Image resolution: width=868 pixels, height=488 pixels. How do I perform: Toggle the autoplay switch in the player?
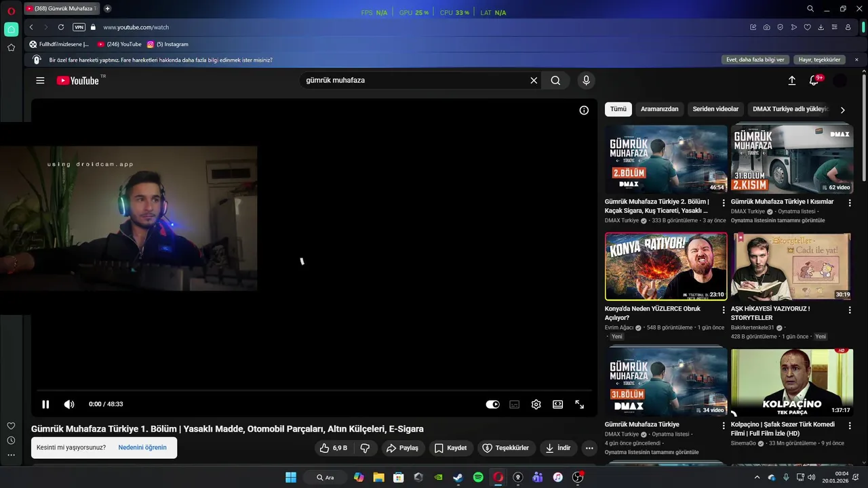click(493, 405)
